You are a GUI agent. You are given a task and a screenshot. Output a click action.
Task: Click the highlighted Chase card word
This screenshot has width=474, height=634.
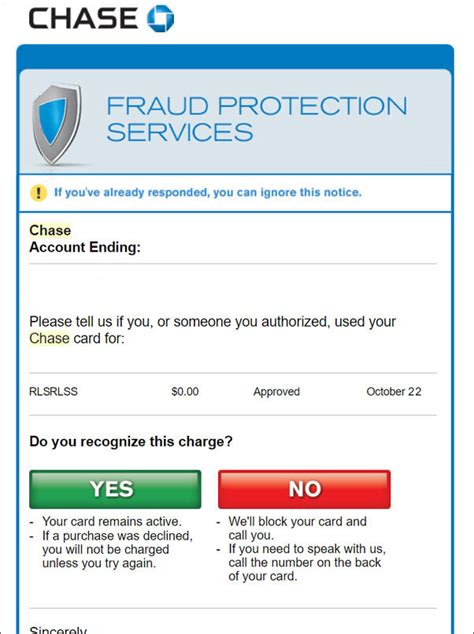point(49,338)
